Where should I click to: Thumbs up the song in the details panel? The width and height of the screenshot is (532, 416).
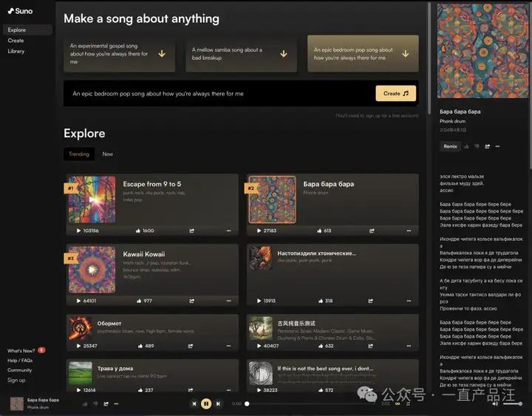tap(466, 146)
